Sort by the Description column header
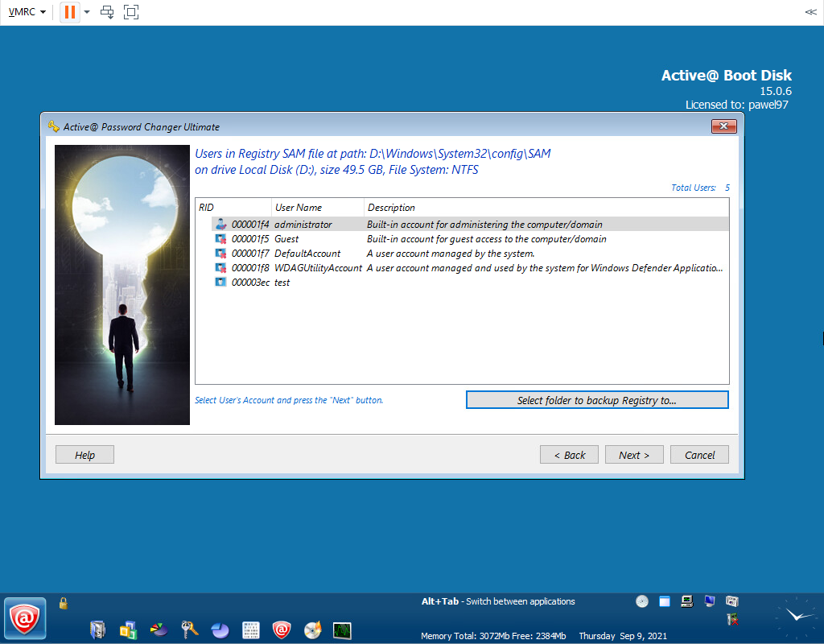Screen dimensions: 824x644 click(x=546, y=208)
